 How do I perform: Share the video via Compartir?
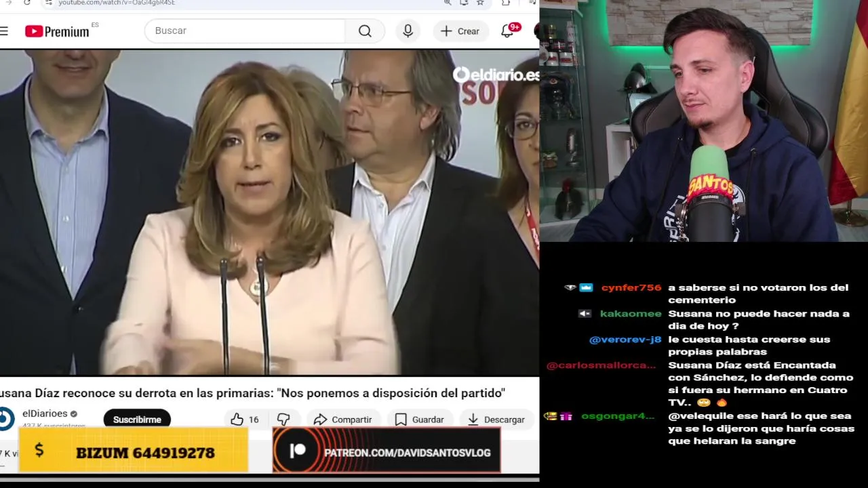(x=342, y=420)
